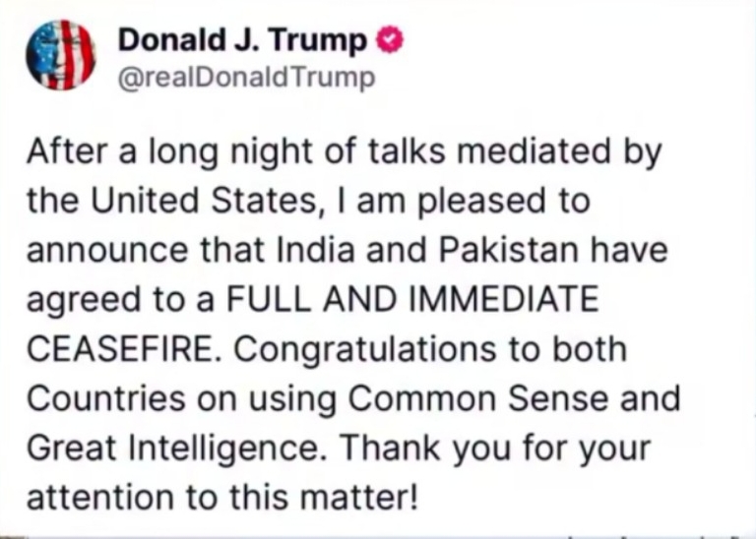Image resolution: width=756 pixels, height=539 pixels.
Task: Click the red verified checkmark badge
Action: click(x=389, y=41)
